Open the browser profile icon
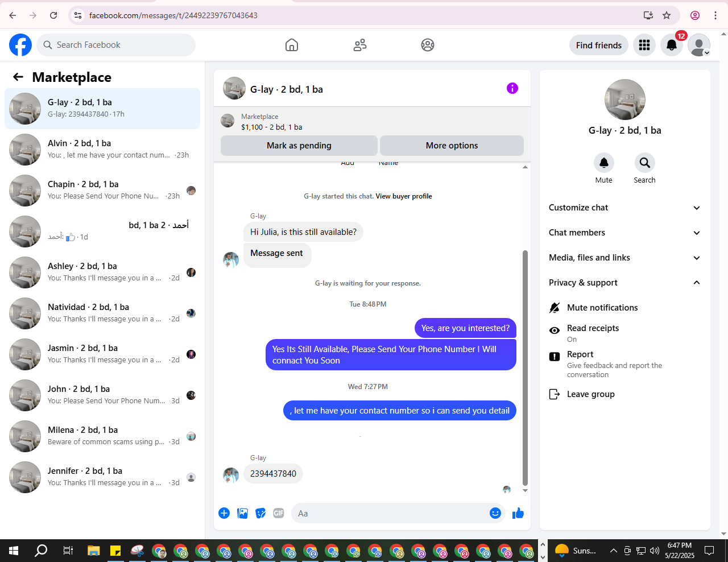728x562 pixels. point(695,15)
